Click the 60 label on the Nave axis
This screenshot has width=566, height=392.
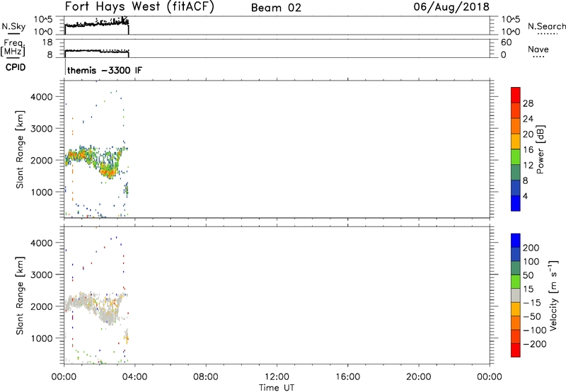507,42
